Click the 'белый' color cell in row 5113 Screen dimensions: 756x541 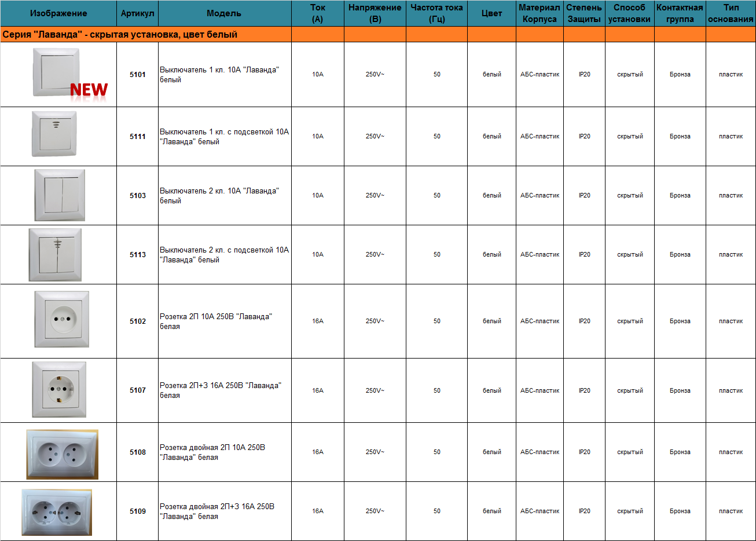click(492, 255)
